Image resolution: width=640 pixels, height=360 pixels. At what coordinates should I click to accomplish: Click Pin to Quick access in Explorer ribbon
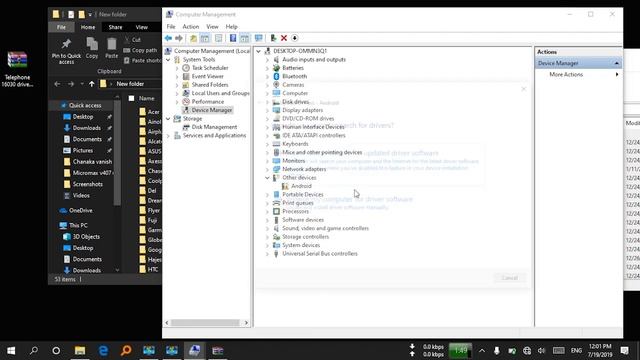[x=66, y=51]
